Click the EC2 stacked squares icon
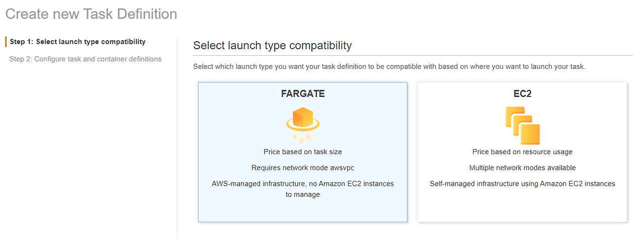Screen dimensions: 644x239 [522, 126]
